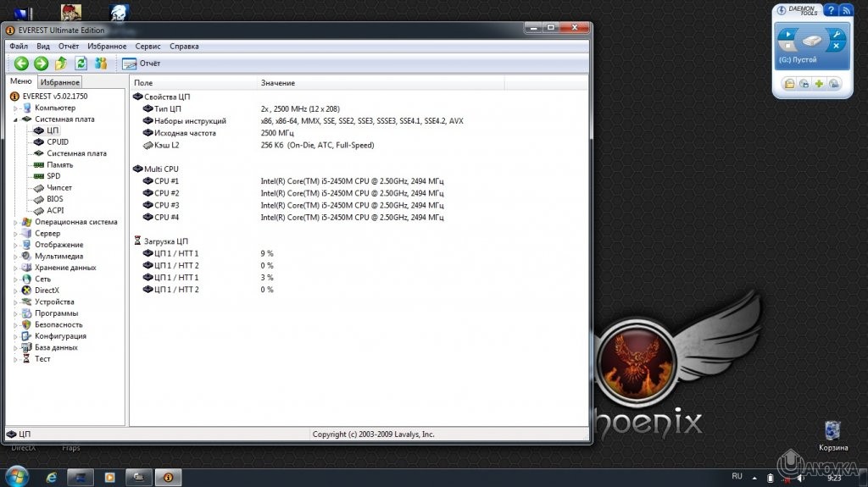Go up one level with the Up arrow
This screenshot has width=868, height=487.
61,64
